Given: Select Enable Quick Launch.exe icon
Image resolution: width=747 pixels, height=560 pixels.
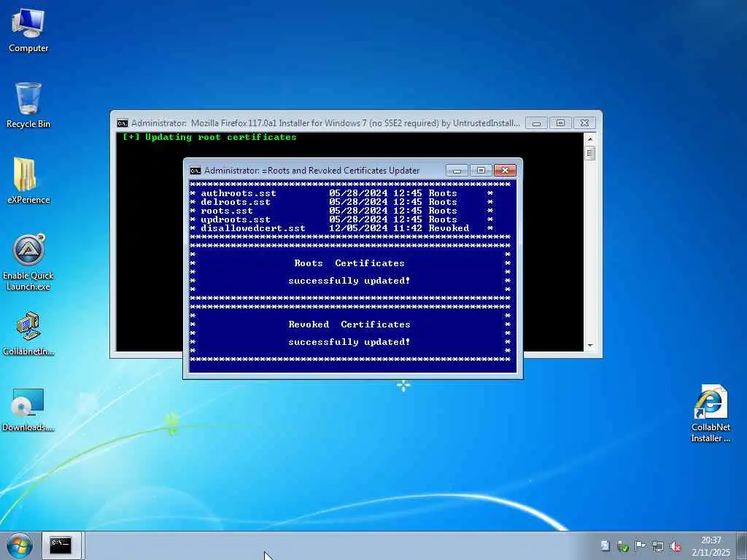Looking at the screenshot, I should click(x=28, y=262).
